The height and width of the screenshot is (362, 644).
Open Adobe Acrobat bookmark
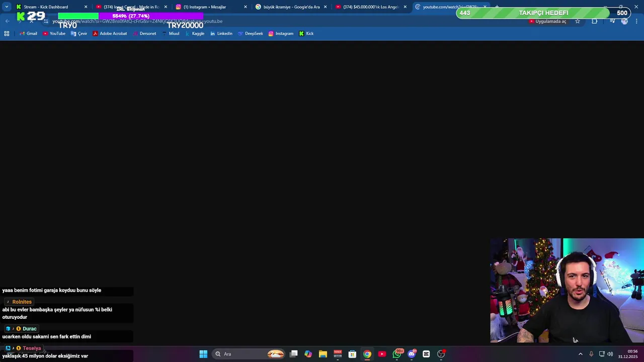coord(110,34)
